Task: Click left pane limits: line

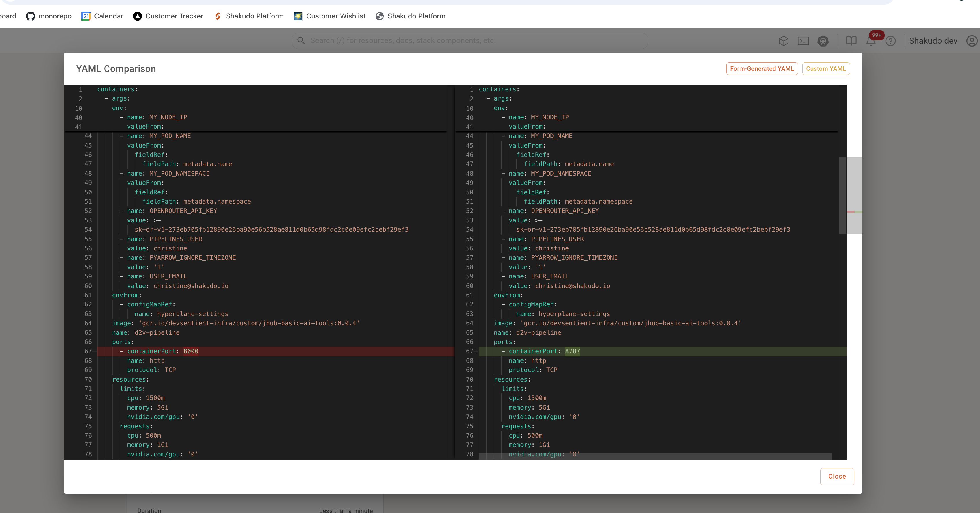Action: click(132, 388)
